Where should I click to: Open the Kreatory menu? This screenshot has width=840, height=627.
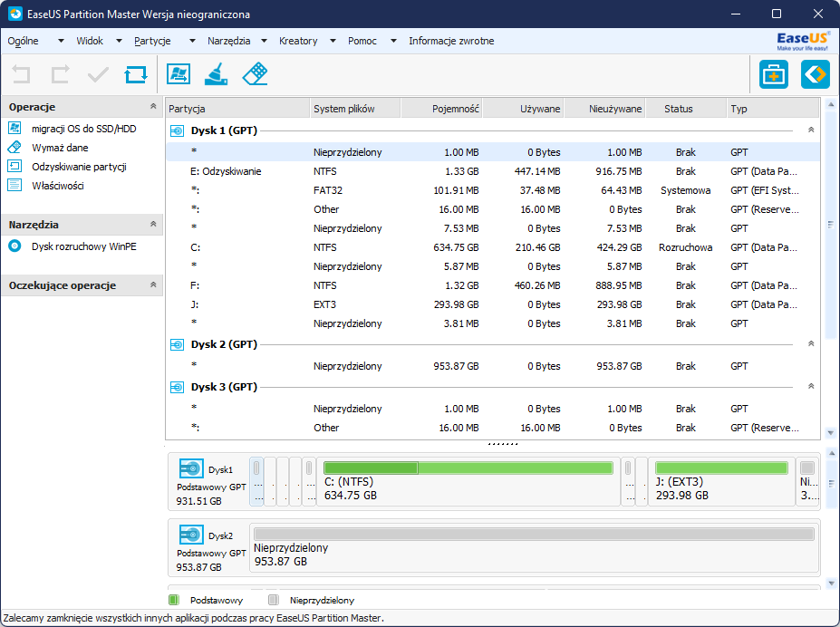point(298,41)
